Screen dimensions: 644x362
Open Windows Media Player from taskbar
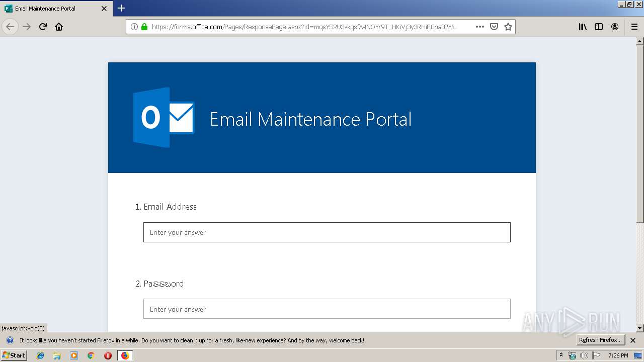pyautogui.click(x=74, y=355)
